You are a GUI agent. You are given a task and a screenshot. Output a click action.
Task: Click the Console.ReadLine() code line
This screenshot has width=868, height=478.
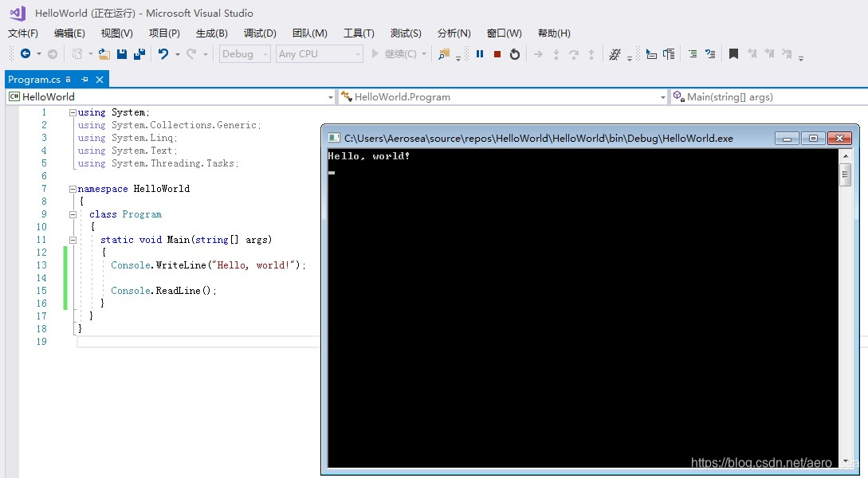tap(163, 291)
